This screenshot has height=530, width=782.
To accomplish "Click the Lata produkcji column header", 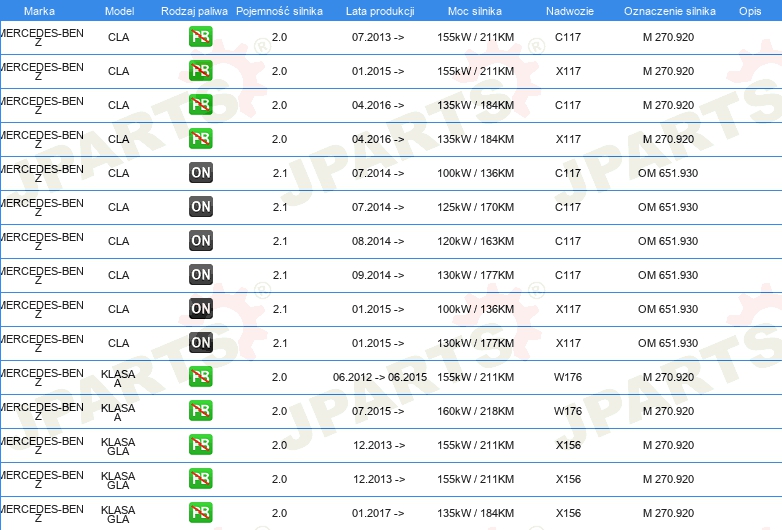I will (380, 11).
